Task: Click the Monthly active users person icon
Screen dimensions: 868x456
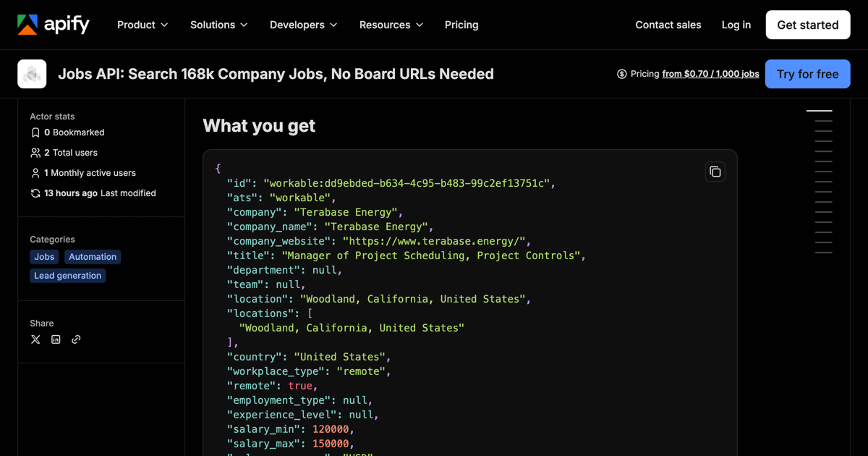Action: click(x=35, y=173)
